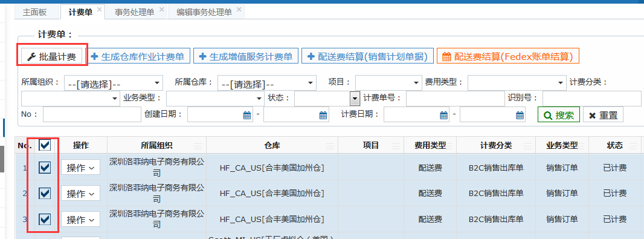Viewport: 644px width, 239px height.
Task: Open the 所属仓库 dropdown
Action: (x=267, y=83)
